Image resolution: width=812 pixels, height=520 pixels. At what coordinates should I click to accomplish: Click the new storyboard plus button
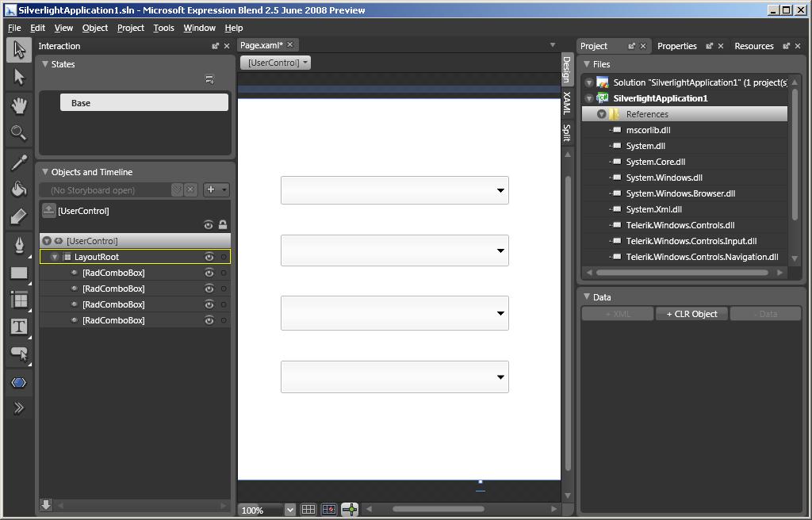[211, 189]
